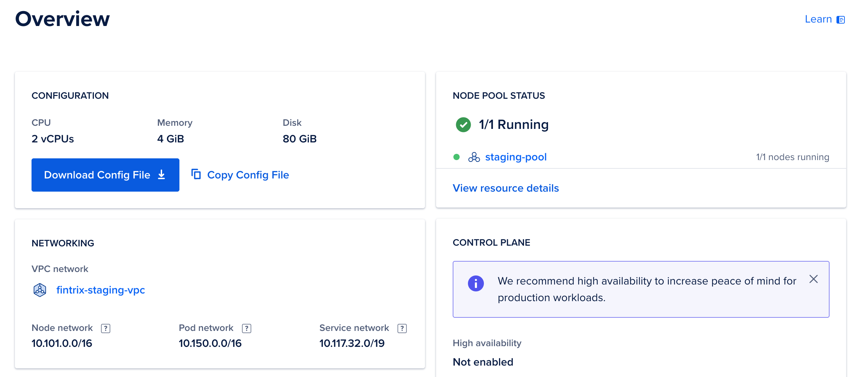Click the 80 GiB disk value
868x377 pixels.
300,139
